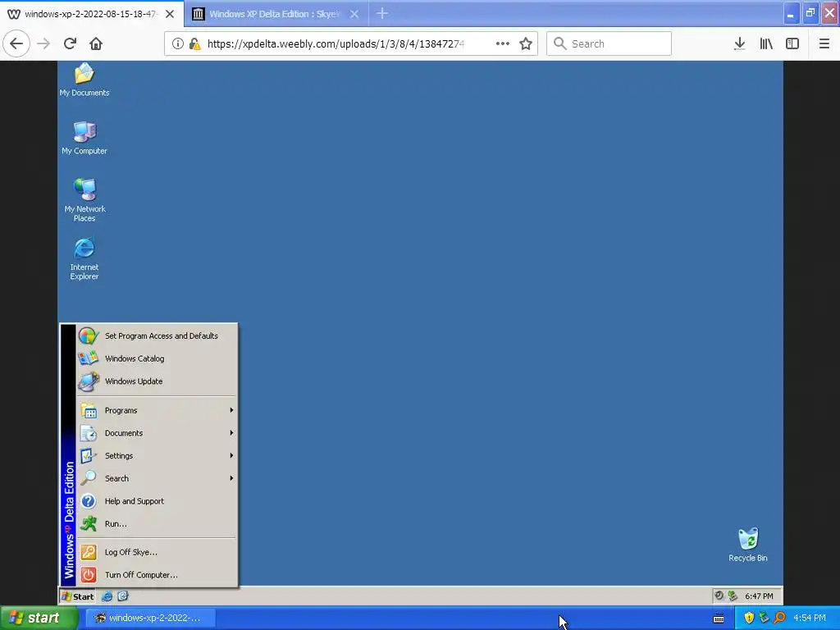The width and height of the screenshot is (840, 630).
Task: Expand the Settings submenu
Action: click(x=157, y=456)
